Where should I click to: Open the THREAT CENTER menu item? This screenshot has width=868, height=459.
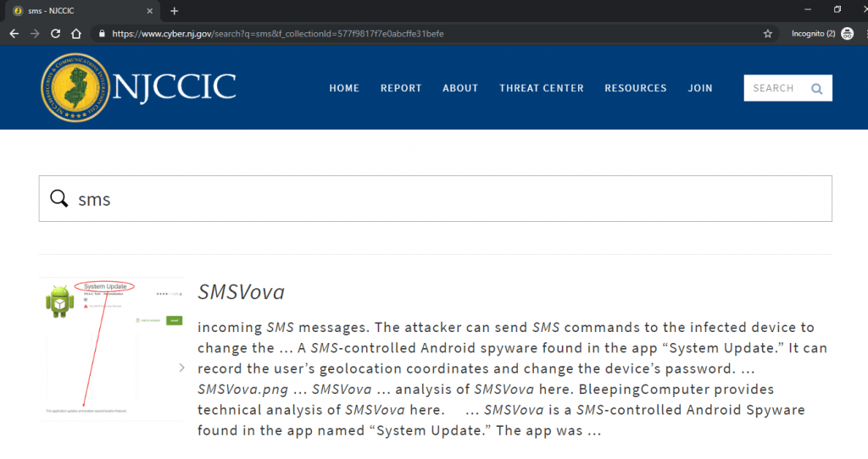click(x=542, y=88)
